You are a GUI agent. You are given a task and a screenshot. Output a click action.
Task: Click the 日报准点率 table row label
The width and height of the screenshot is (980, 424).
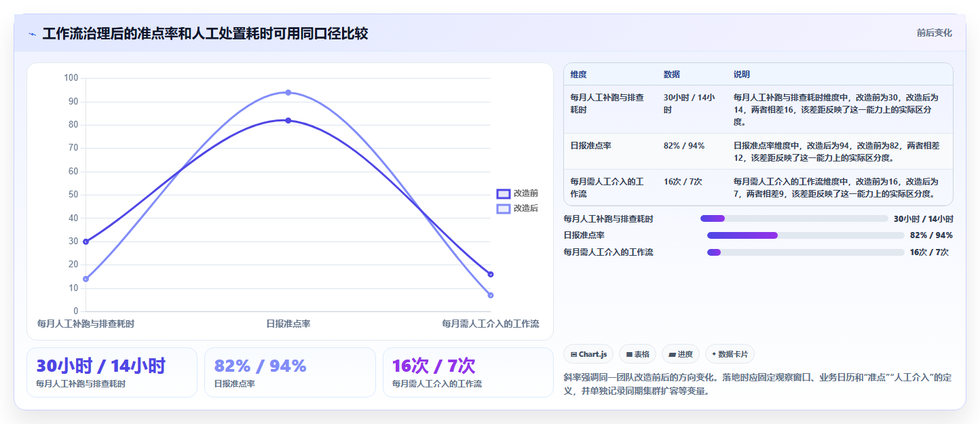(591, 146)
